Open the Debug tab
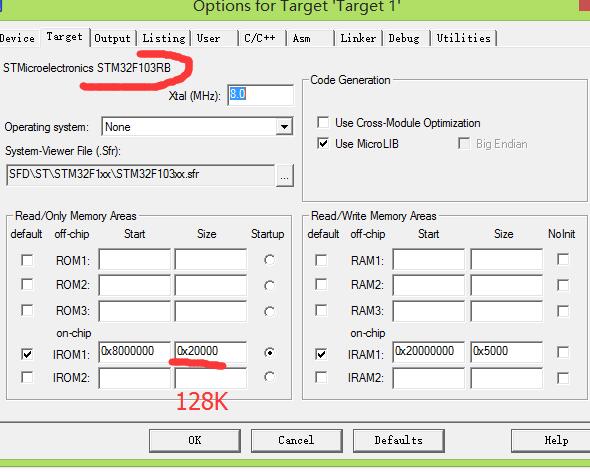Screen dimensions: 590x472 [404, 38]
